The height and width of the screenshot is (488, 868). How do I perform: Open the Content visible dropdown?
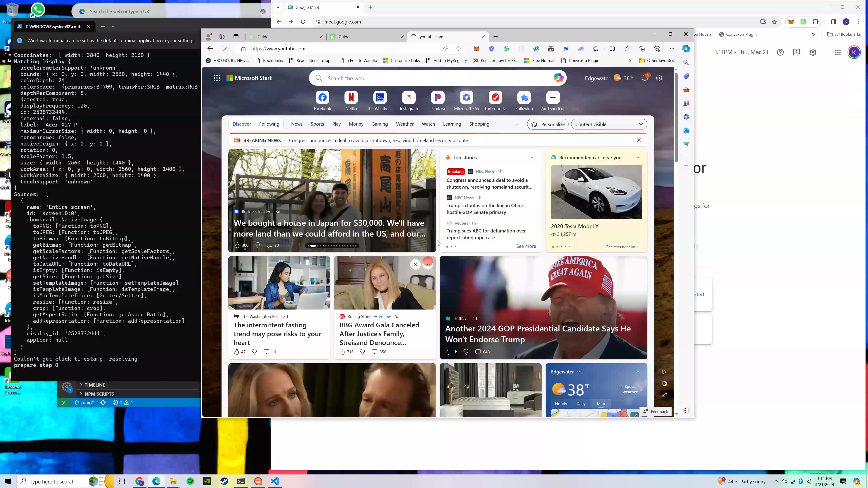[x=609, y=124]
